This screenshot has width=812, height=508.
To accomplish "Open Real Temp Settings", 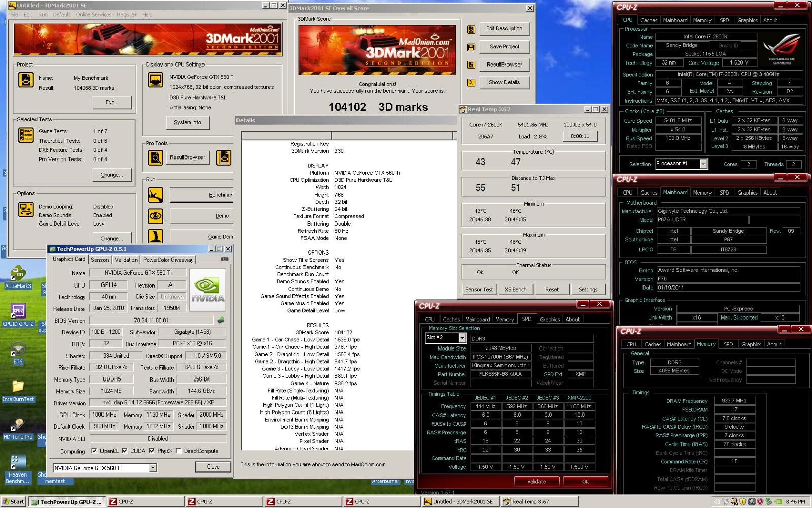I will (x=588, y=289).
